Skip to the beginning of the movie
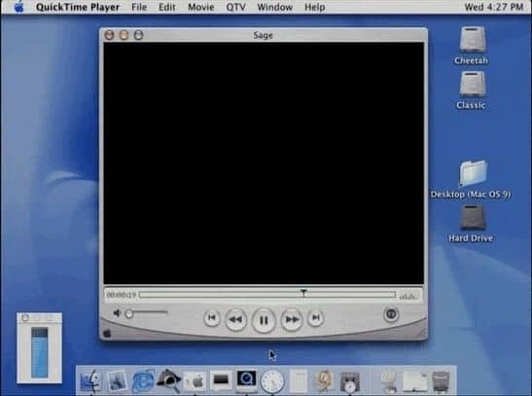532x396 pixels. pos(212,318)
